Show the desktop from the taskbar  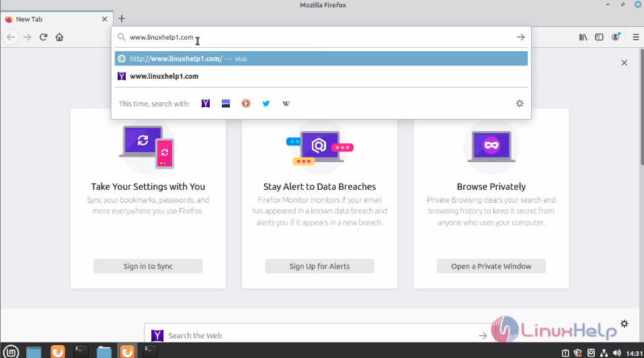(34, 352)
